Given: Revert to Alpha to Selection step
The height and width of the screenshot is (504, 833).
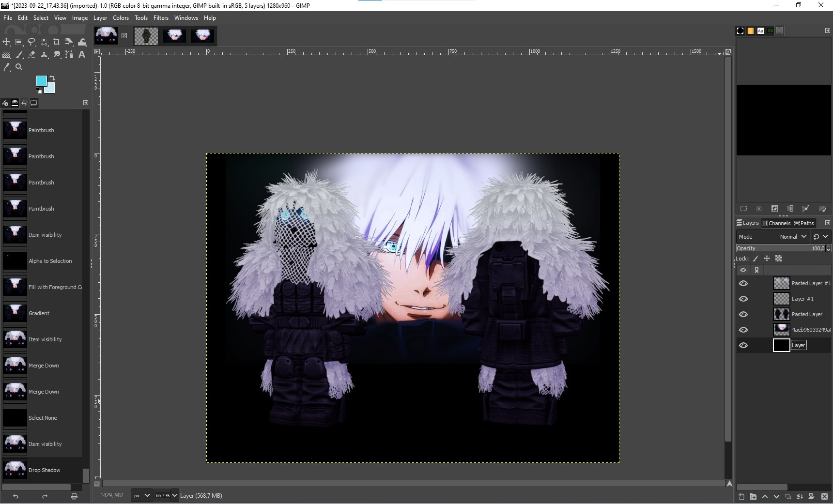Looking at the screenshot, I should (x=42, y=261).
